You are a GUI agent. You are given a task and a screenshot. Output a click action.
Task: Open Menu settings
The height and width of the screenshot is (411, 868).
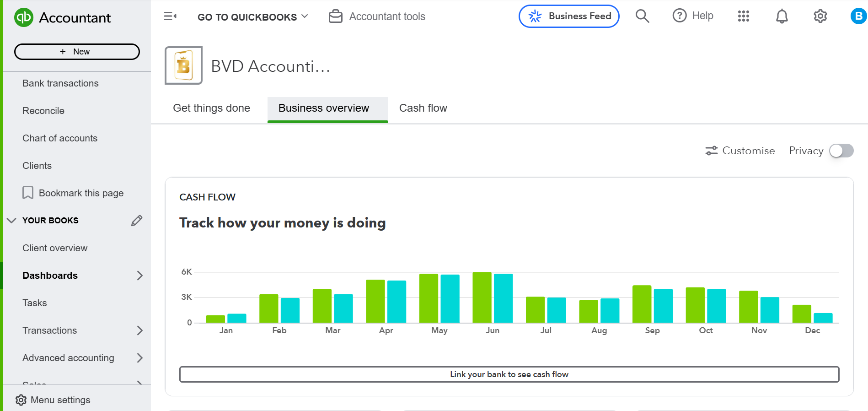point(53,400)
